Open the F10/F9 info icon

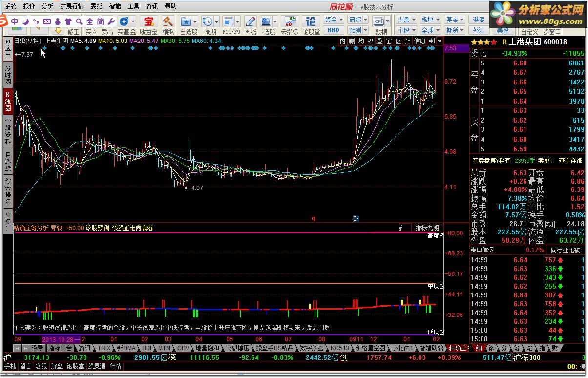tap(229, 21)
